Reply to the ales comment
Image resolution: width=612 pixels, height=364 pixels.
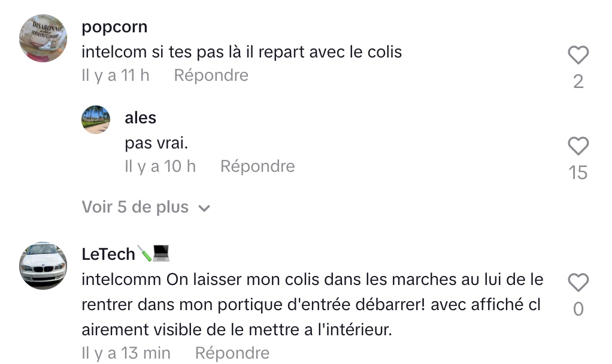tap(257, 166)
